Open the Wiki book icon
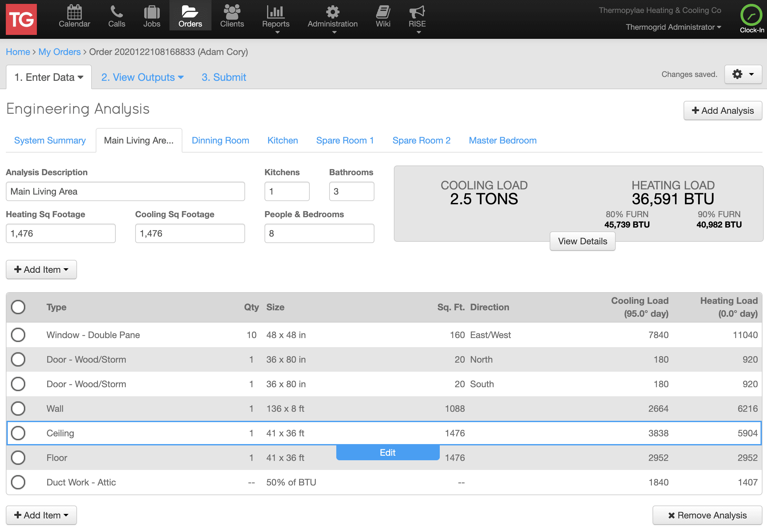The image size is (767, 532). [383, 13]
